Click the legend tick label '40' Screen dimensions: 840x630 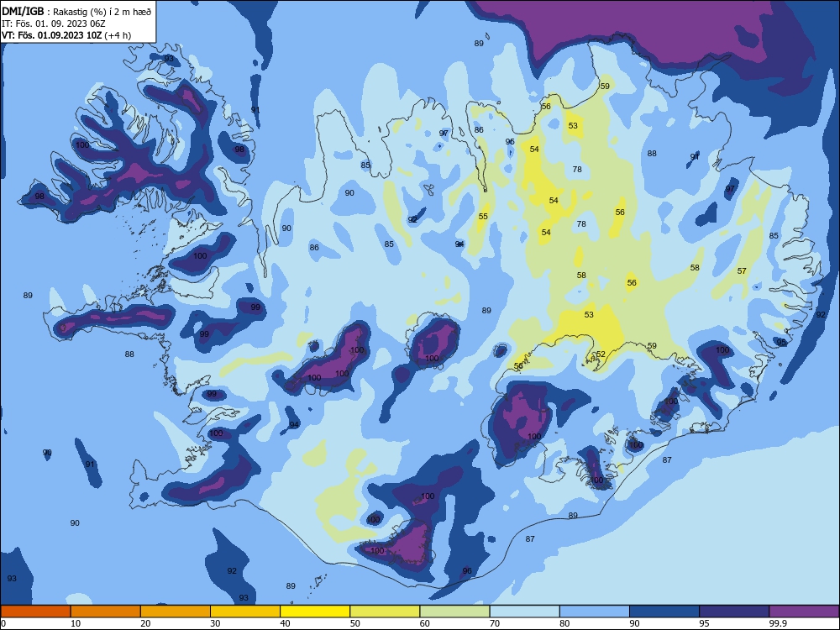pos(286,623)
